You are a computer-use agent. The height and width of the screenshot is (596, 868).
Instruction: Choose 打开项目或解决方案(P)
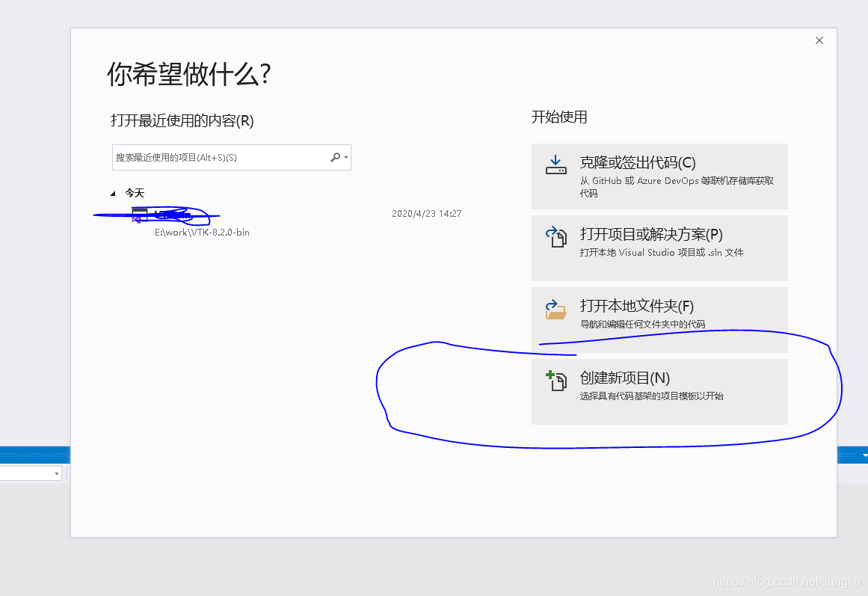click(659, 248)
